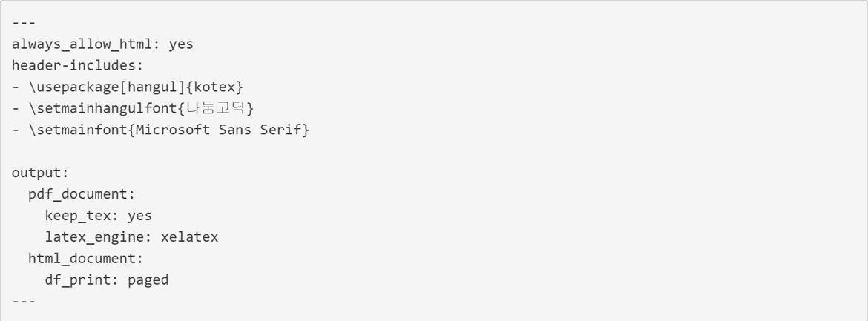Click the latex_engine option
Viewport: 868px width, 321px height.
[x=97, y=237]
